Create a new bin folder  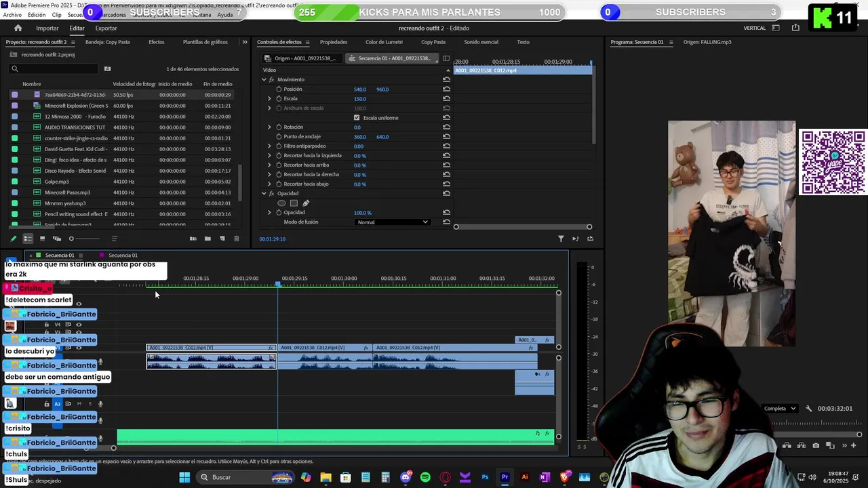[x=208, y=239]
